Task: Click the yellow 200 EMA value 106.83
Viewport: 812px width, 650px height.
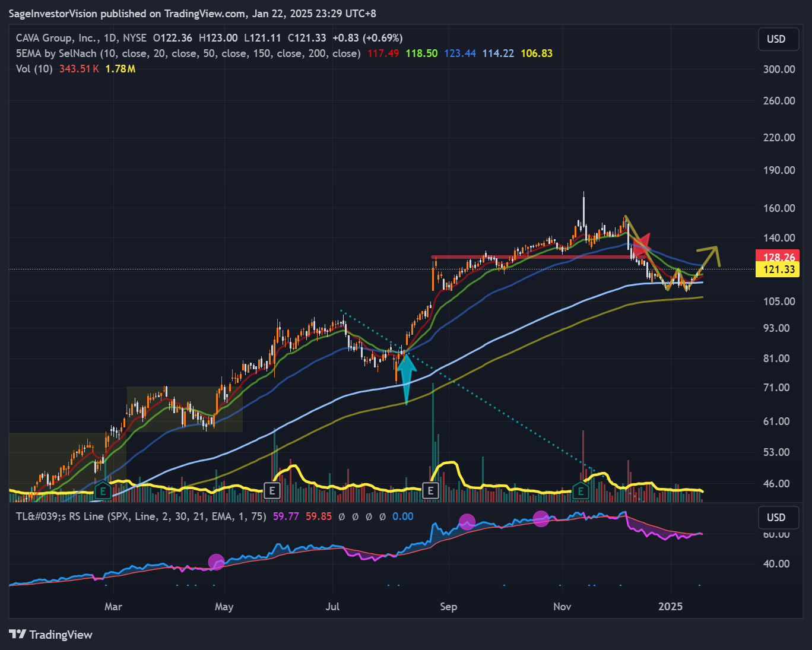Action: click(x=537, y=53)
